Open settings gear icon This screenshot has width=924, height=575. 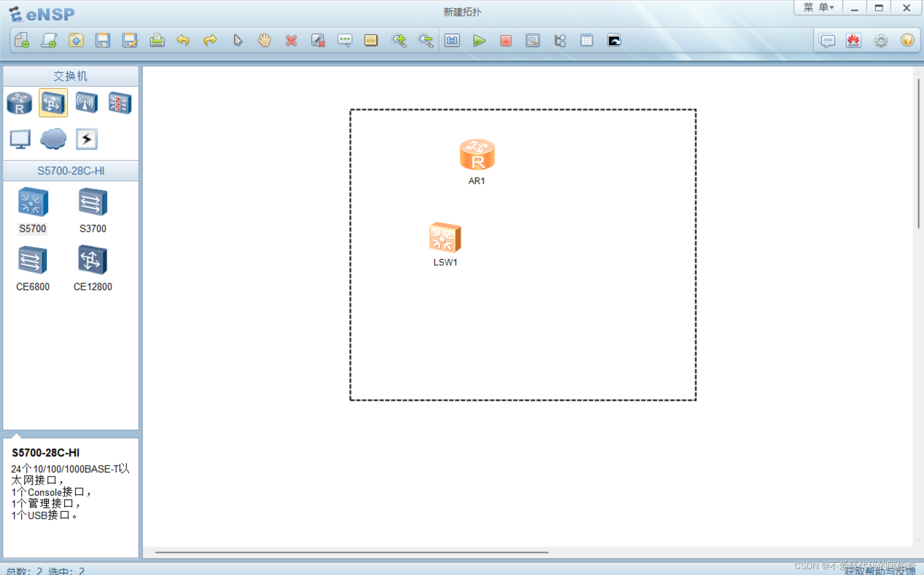coord(881,40)
